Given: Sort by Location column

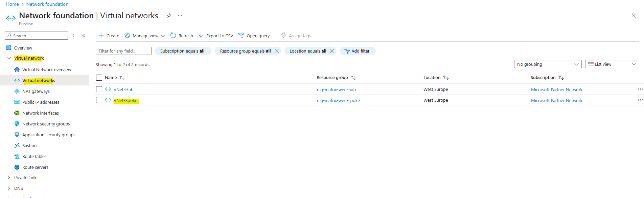Looking at the screenshot, I should point(436,78).
